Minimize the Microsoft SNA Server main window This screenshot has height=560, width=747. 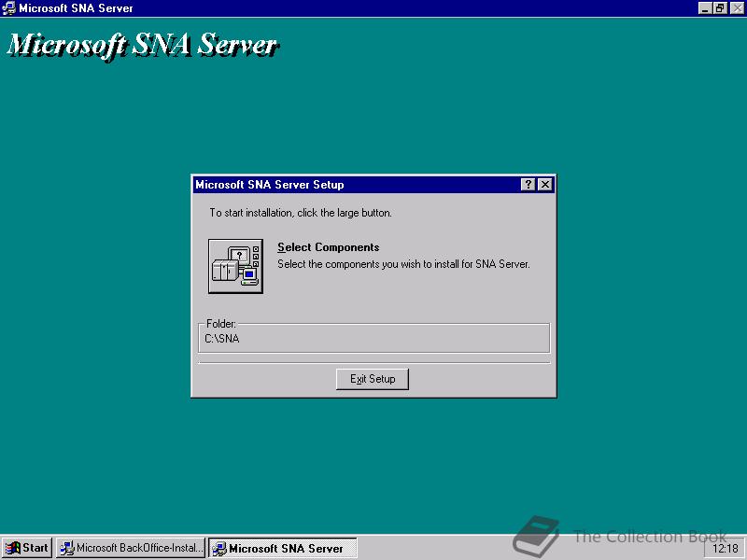pos(705,8)
